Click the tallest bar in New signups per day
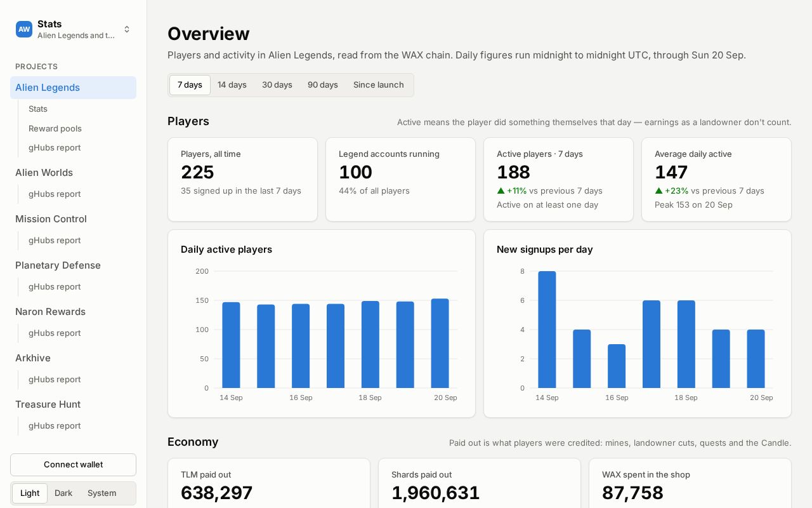Viewport: 812px width, 508px height. (547, 330)
